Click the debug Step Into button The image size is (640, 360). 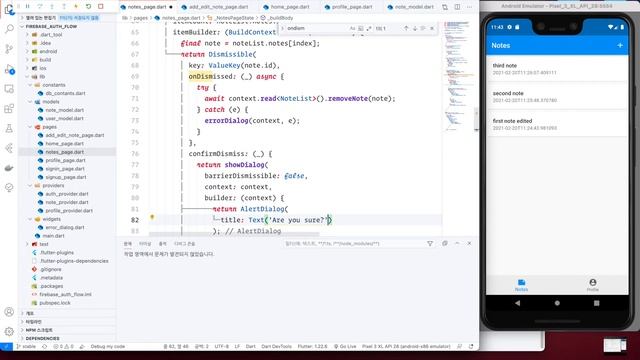[x=52, y=7]
